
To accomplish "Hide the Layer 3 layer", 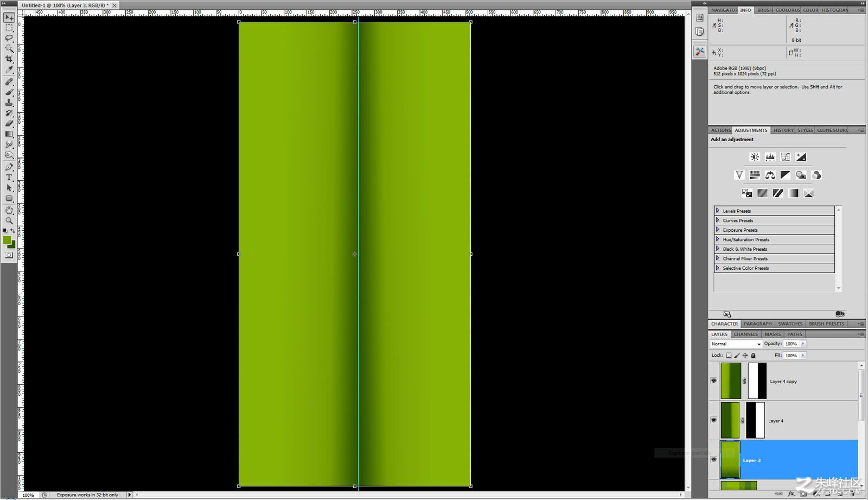I will 714,459.
